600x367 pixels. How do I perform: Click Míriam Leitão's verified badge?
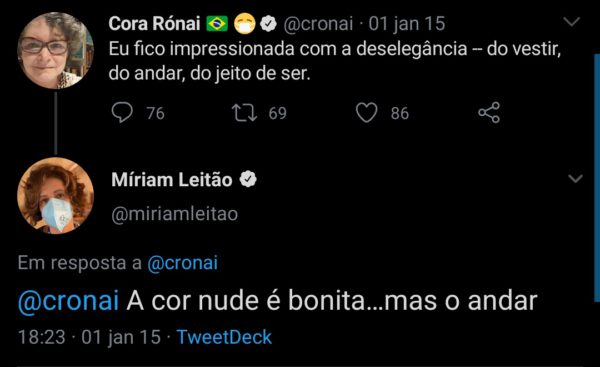coord(248,179)
